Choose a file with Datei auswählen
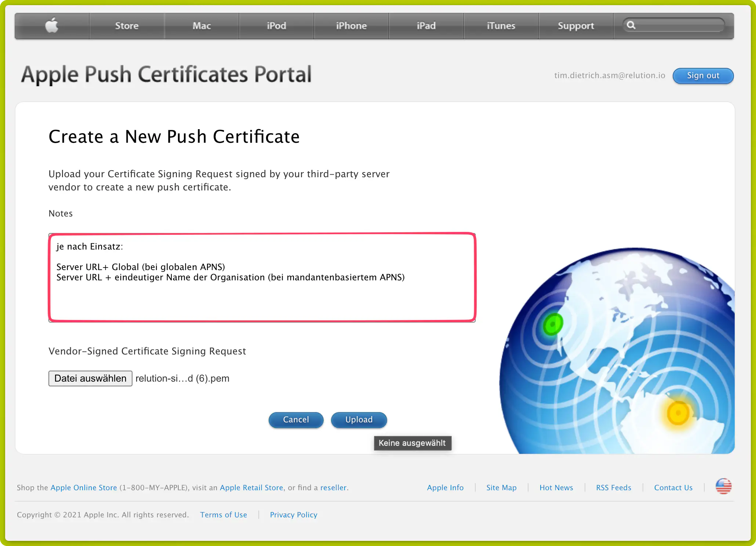Viewport: 756px width, 546px height. pyautogui.click(x=90, y=378)
